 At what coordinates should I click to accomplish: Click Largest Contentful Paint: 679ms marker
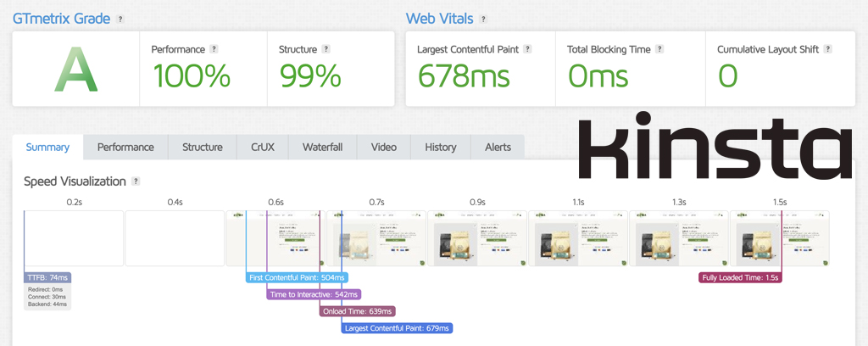(x=397, y=328)
